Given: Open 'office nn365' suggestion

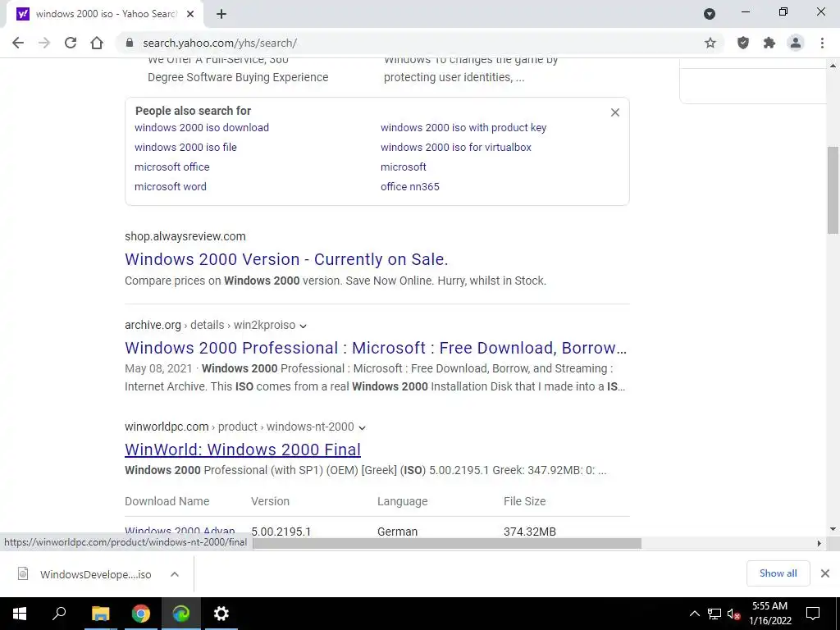Looking at the screenshot, I should tap(410, 187).
